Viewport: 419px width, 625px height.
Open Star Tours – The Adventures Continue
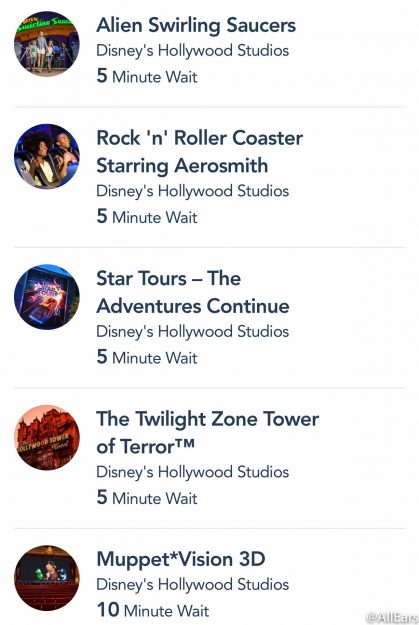193,292
